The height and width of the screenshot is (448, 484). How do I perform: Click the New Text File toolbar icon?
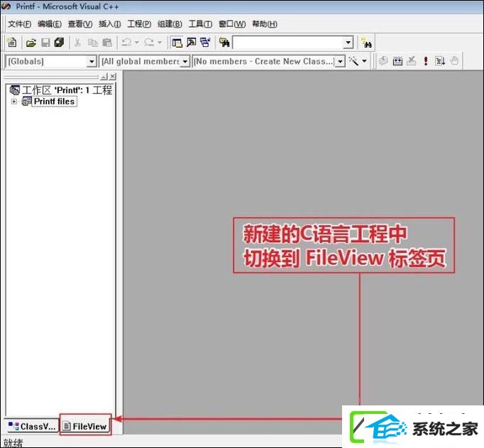[12, 43]
